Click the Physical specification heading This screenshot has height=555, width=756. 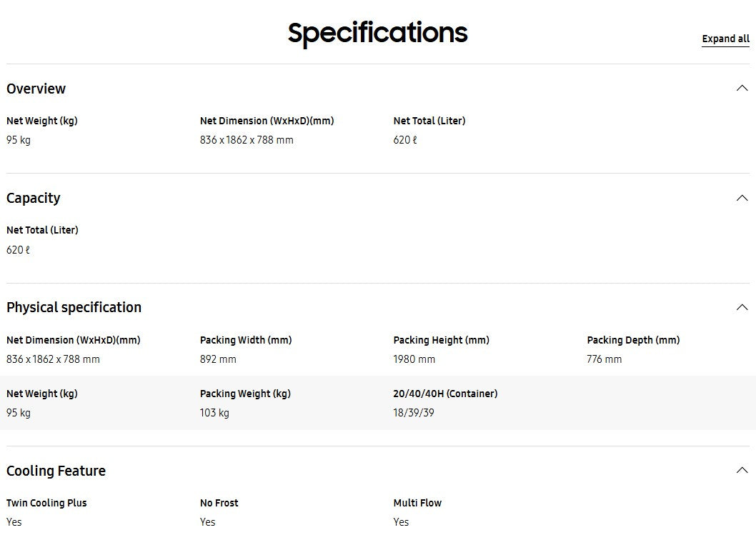click(74, 307)
